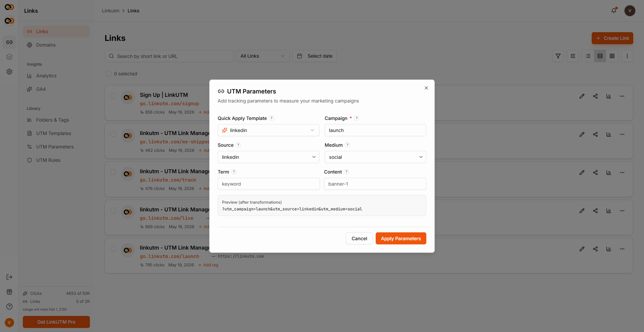Click Add tag on the launch link
This screenshot has width=644, height=332.
coord(208,265)
